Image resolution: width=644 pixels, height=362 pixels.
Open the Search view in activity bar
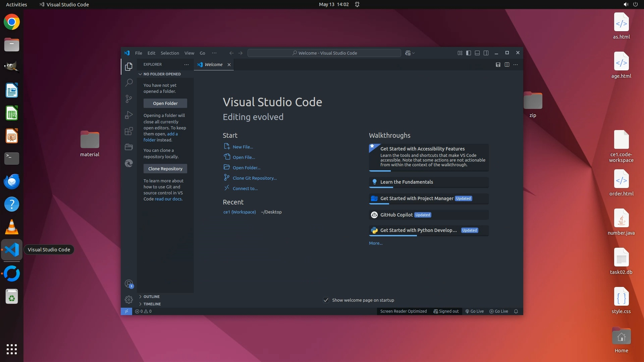[129, 82]
